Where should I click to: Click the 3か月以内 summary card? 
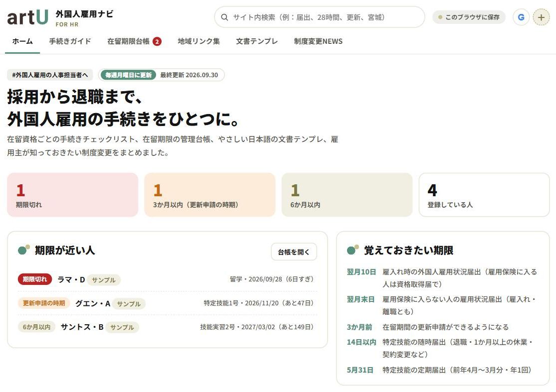coord(210,195)
